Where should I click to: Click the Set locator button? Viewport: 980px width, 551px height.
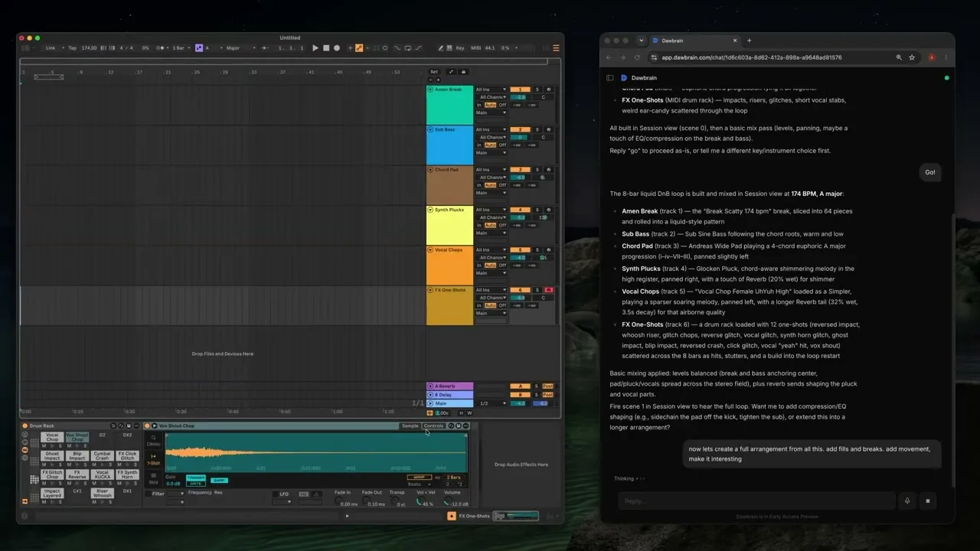pyautogui.click(x=434, y=72)
